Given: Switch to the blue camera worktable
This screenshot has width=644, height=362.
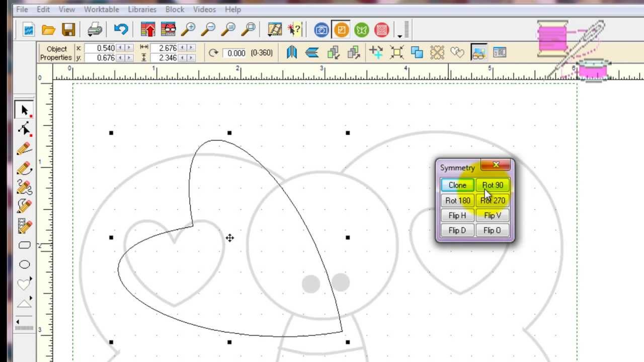Looking at the screenshot, I should [321, 30].
